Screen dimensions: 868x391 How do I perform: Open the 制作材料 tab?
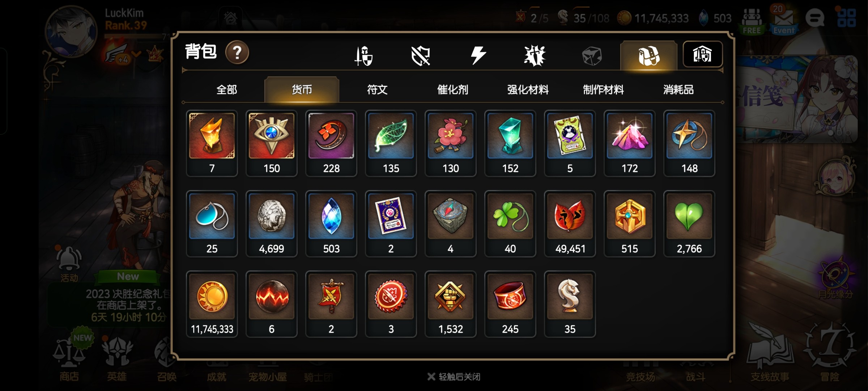(603, 89)
